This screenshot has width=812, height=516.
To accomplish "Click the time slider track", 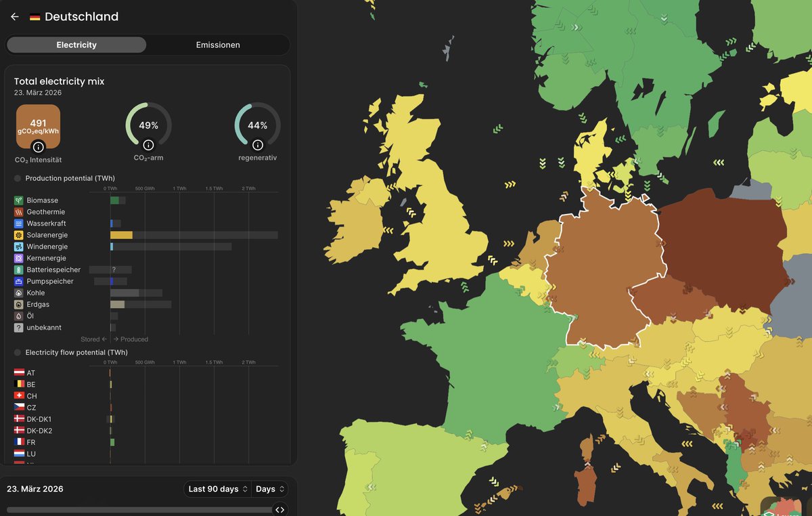I will 139,510.
